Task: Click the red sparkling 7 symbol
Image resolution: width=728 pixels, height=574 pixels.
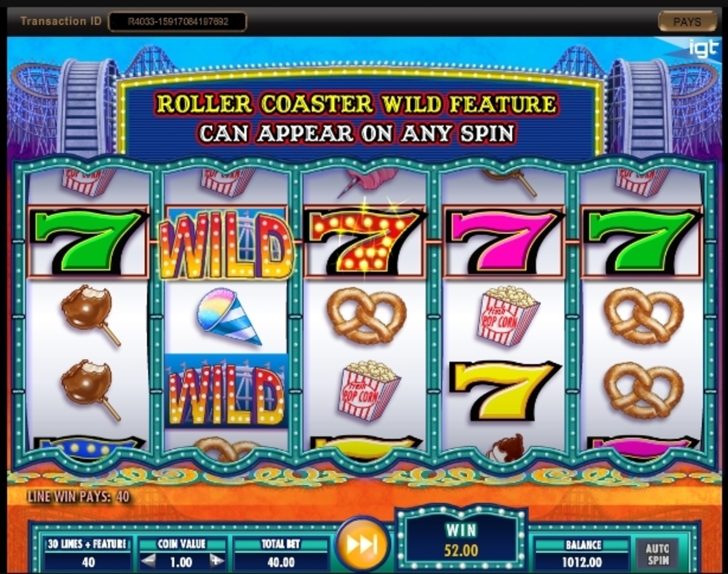Action: point(363,241)
